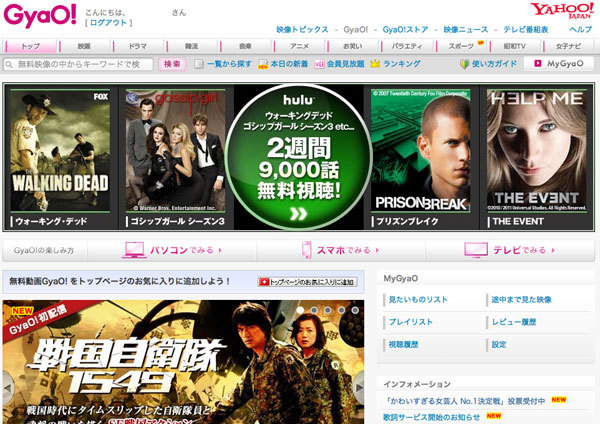600x424 pixels.
Task: Click the magnifier icon in search box
Action: tap(10, 64)
